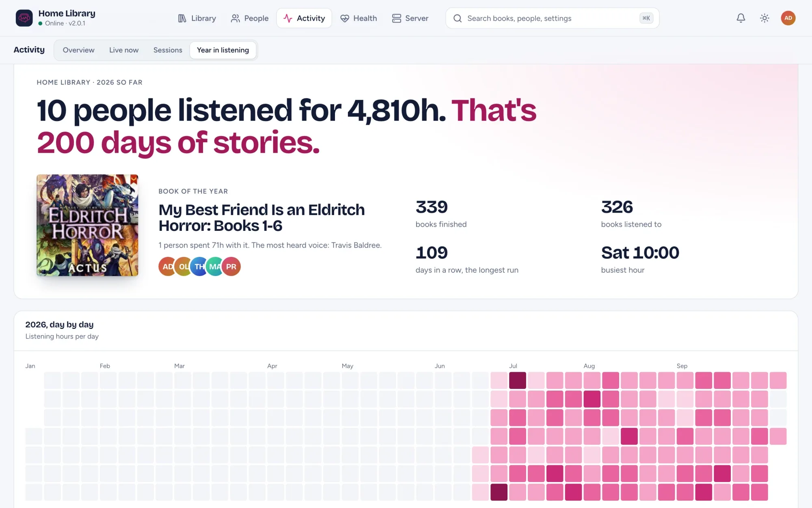The width and height of the screenshot is (812, 508).
Task: Switch to the Sessions tab
Action: point(168,50)
